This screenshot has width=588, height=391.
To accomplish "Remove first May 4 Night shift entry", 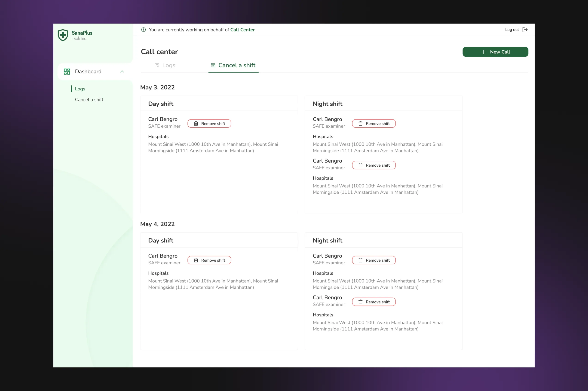I will click(x=374, y=260).
